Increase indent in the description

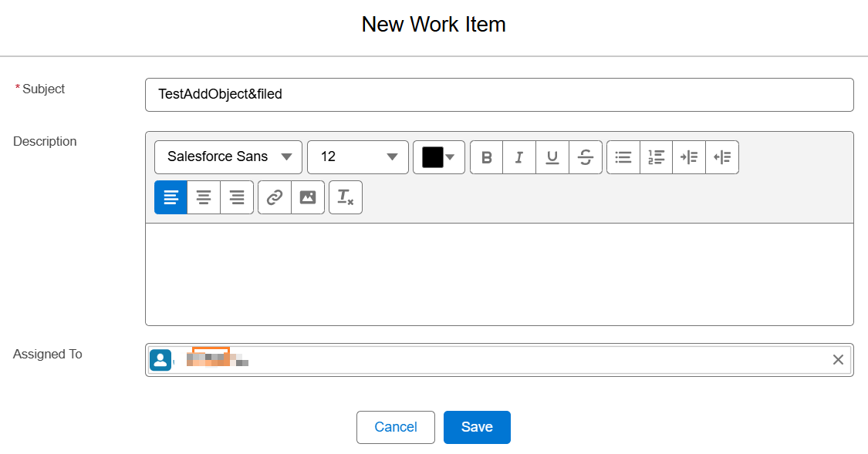[x=689, y=157]
